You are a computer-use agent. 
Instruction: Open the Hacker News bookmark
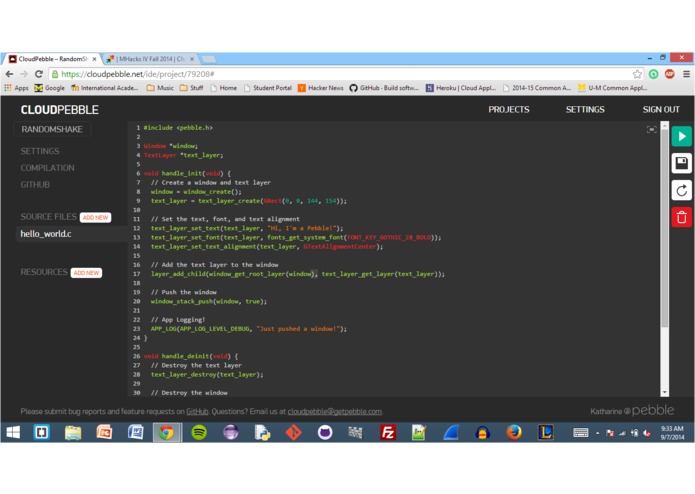coord(321,88)
